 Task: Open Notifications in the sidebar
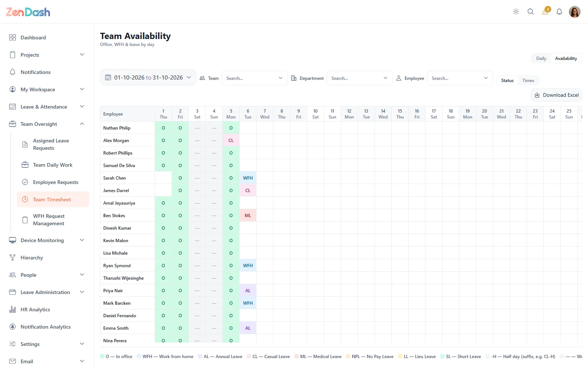(x=47, y=72)
